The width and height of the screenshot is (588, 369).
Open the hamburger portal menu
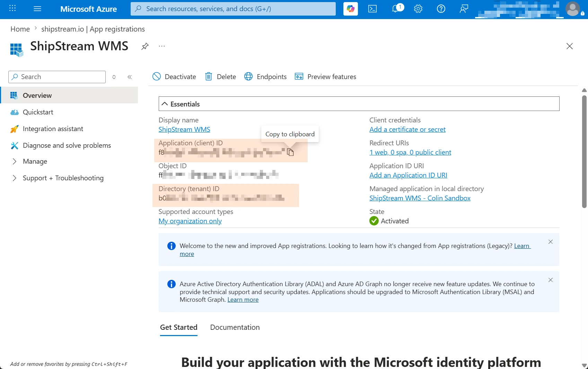pyautogui.click(x=37, y=9)
